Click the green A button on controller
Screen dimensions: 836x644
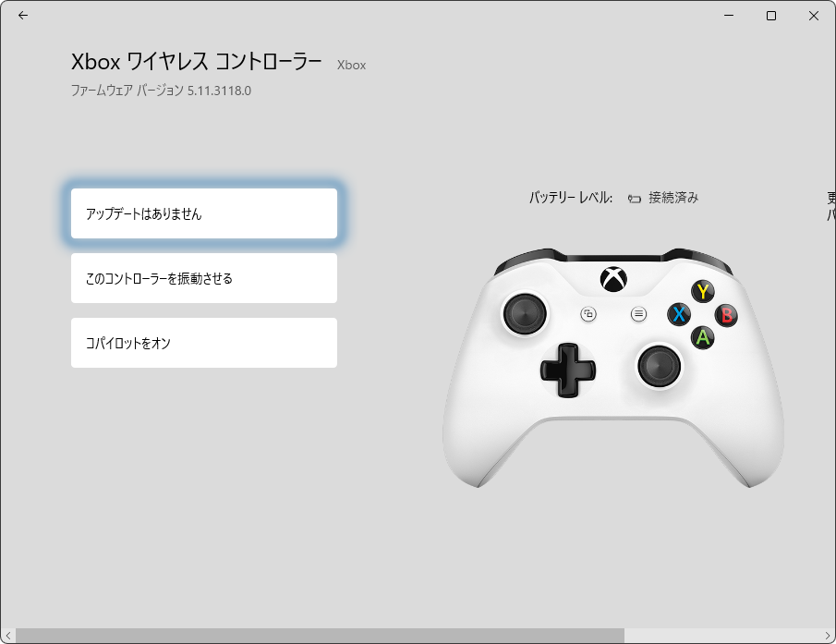point(703,337)
